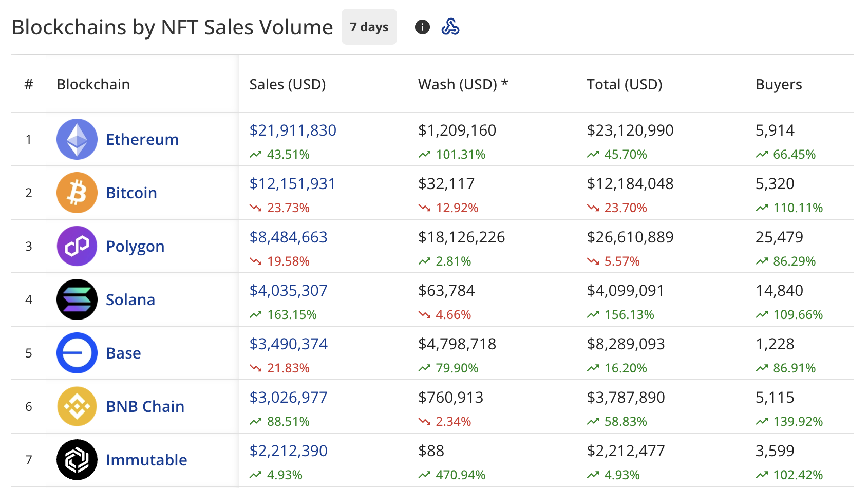Open the webhook icon next to info
The image size is (868, 488).
point(450,27)
